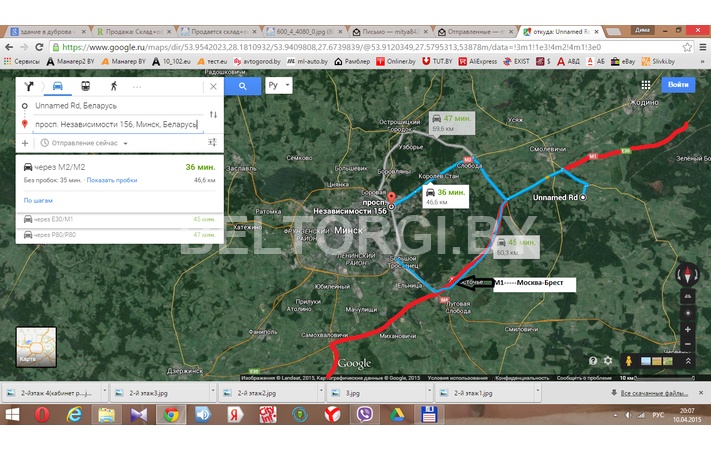Click the 45 мин. alternate route label
711x450 pixels.
(x=516, y=247)
